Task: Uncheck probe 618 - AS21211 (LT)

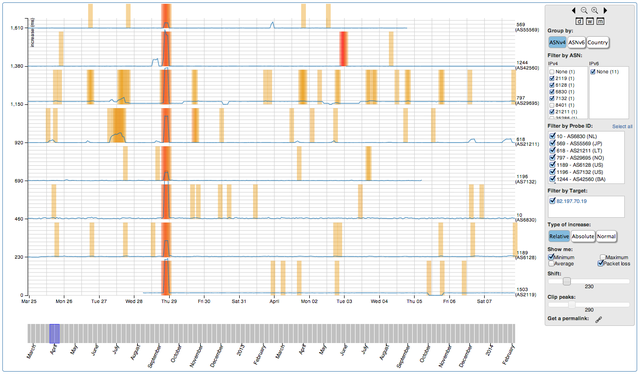Action: click(553, 151)
